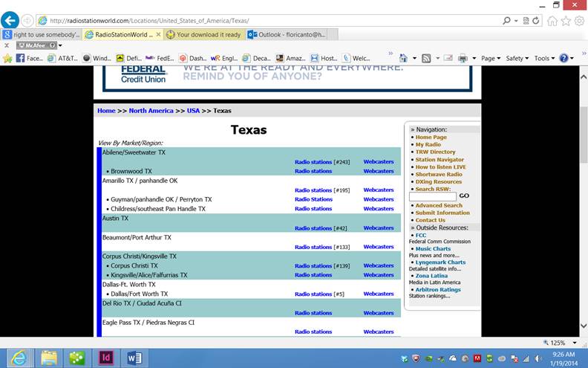Viewport: 588px width, 368px height.
Task: Click the North America breadcrumb link
Action: (x=151, y=111)
